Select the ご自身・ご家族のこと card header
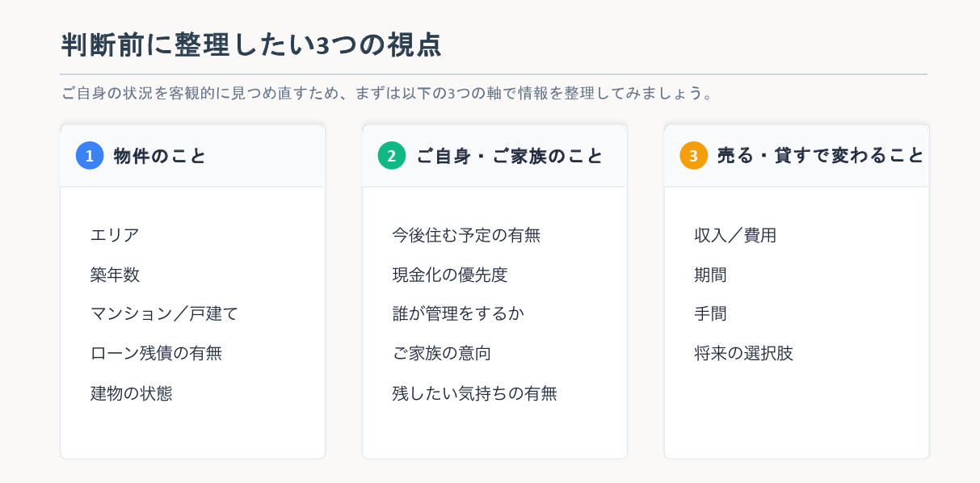Viewport: 980px width, 483px height. (494, 156)
